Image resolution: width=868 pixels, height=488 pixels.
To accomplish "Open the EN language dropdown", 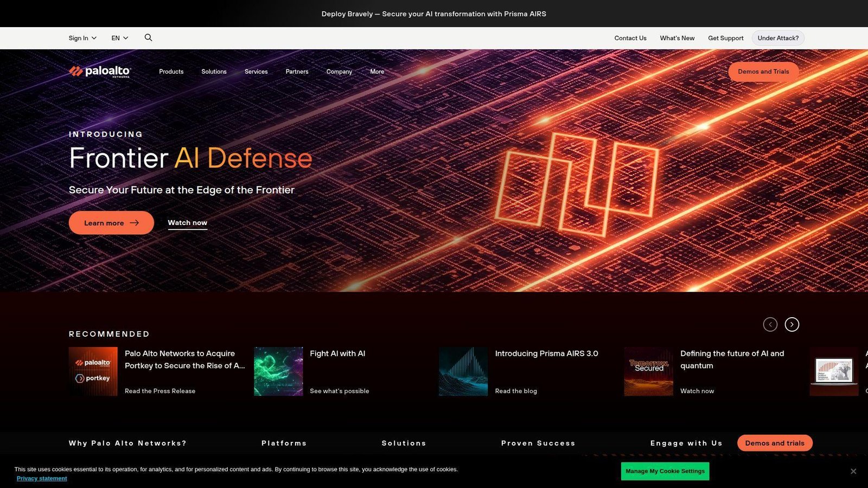I will 120,38.
